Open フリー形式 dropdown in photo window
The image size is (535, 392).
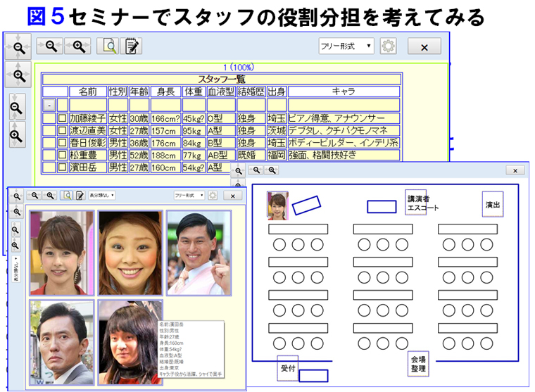click(189, 196)
